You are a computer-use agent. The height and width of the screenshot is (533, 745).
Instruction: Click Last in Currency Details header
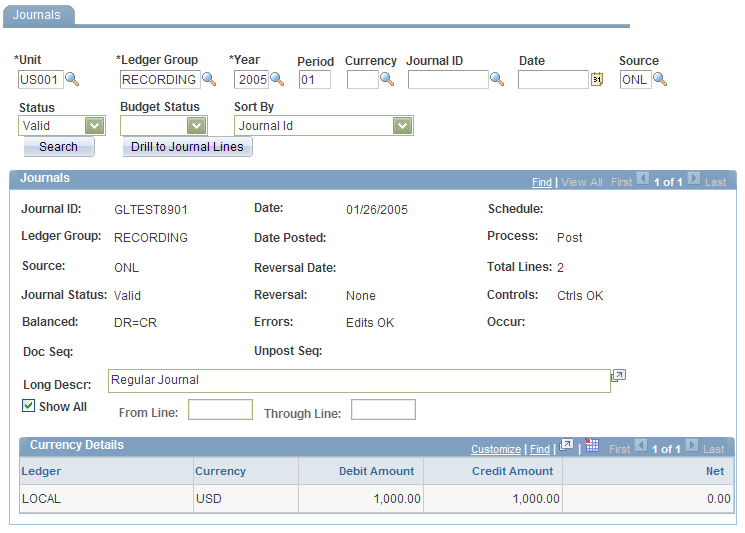click(x=714, y=449)
